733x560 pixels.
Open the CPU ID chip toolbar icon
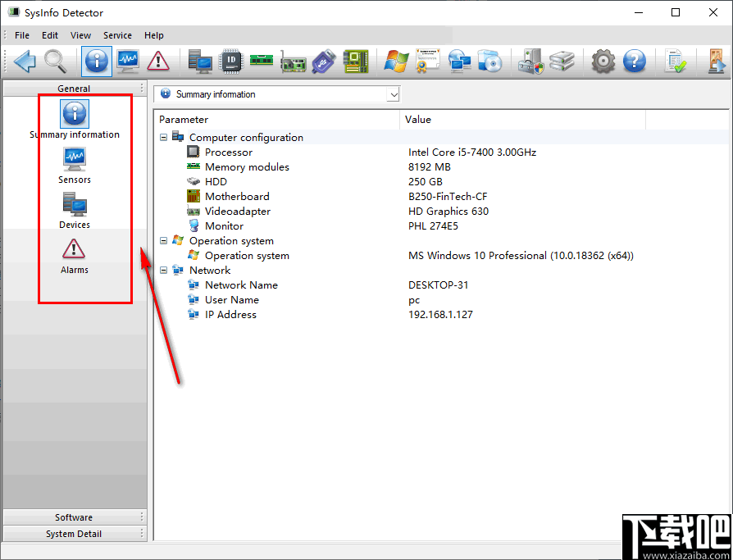231,61
